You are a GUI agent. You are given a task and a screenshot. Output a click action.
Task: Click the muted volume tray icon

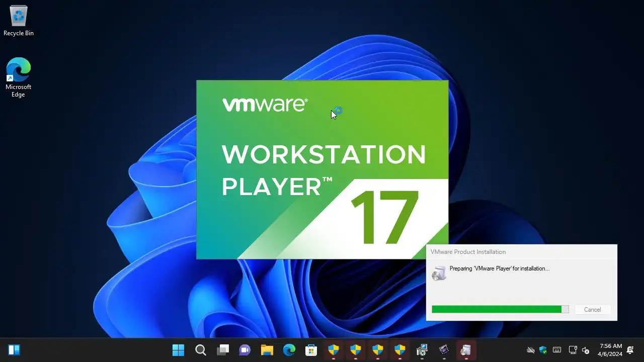586,350
